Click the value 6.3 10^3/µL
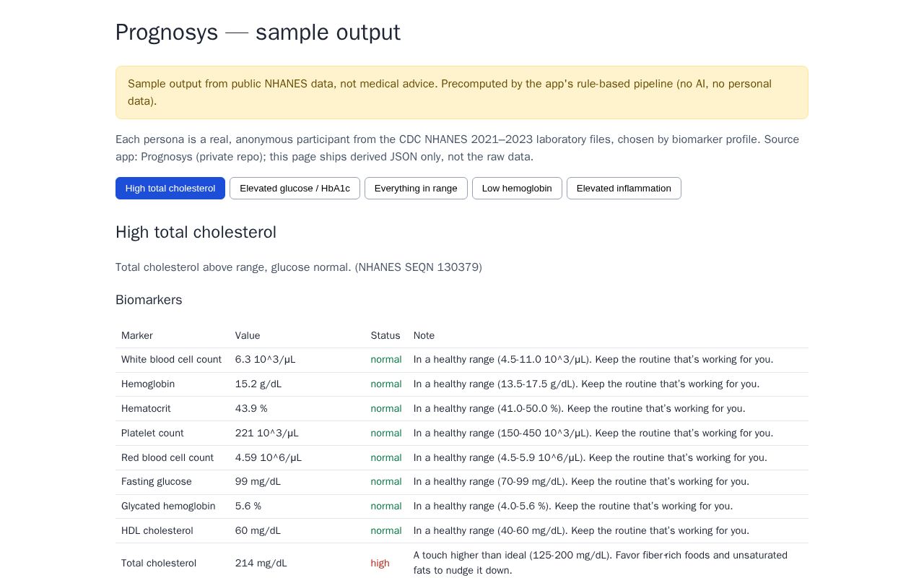The image size is (924, 578). (265, 360)
